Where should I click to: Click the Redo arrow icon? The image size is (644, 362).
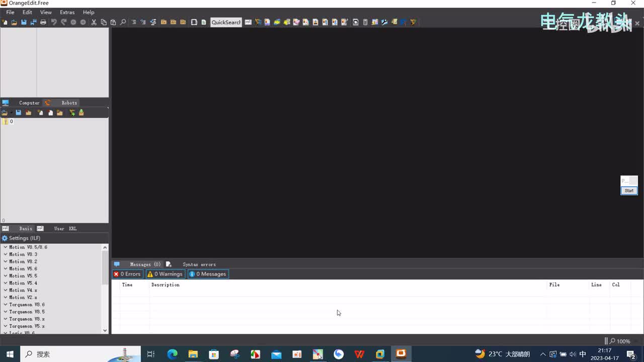point(63,22)
